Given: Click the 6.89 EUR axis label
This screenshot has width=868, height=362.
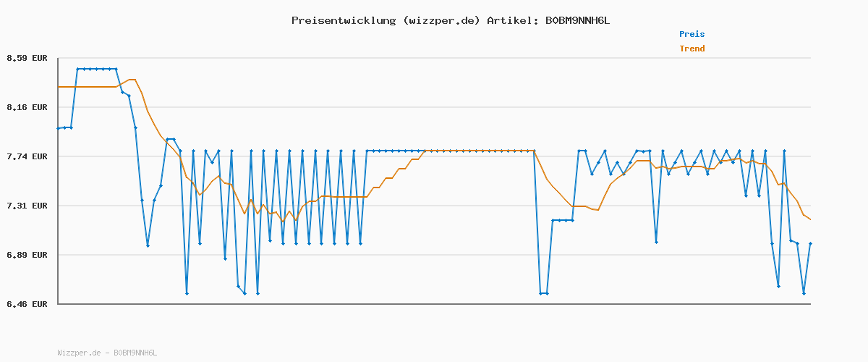Looking at the screenshot, I should [27, 255].
